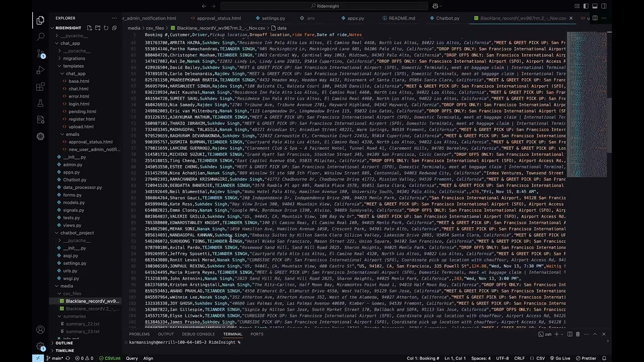Switch to the apps.py tab

point(355,18)
